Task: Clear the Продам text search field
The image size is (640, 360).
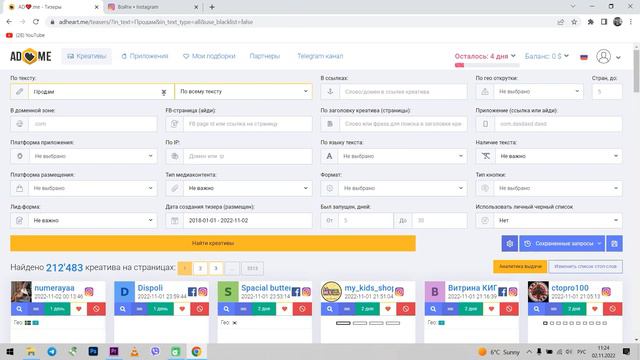Action: pyautogui.click(x=164, y=92)
